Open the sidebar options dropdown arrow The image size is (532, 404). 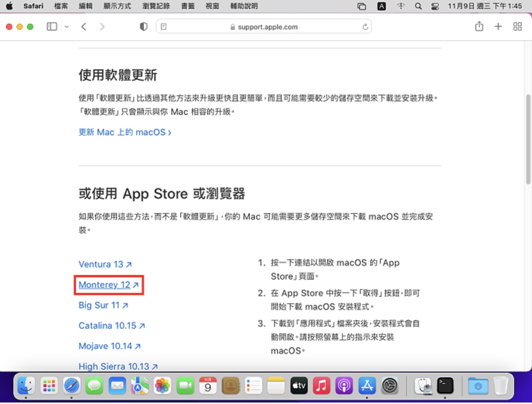click(x=67, y=27)
